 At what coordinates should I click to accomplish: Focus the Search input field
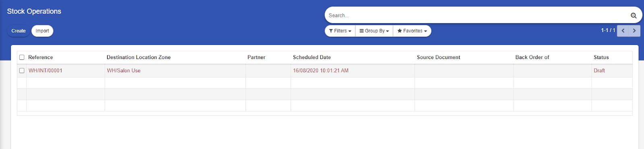pos(477,16)
